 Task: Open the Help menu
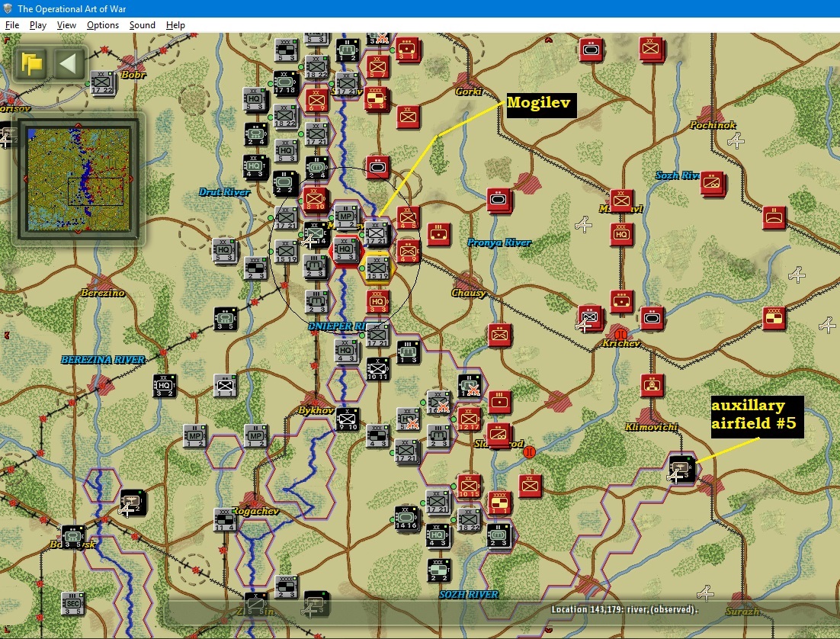175,25
